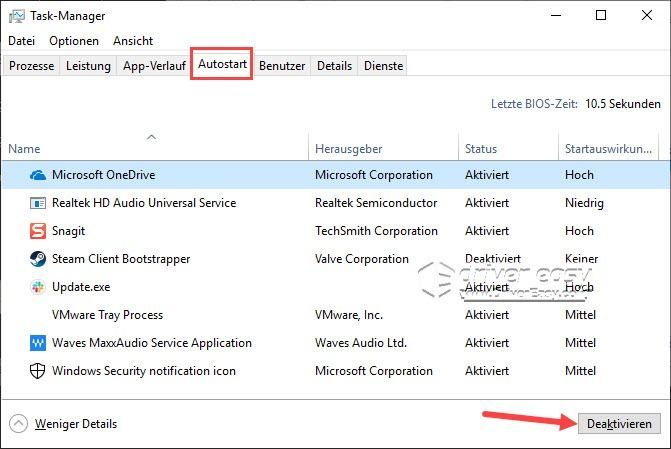The image size is (671, 449).
Task: Click publisher Realtek Semiconductor
Action: tap(376, 203)
